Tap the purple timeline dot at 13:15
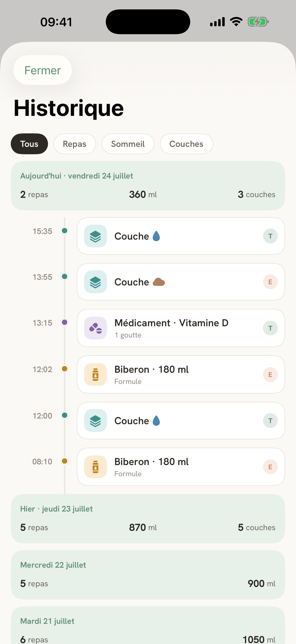 point(65,322)
